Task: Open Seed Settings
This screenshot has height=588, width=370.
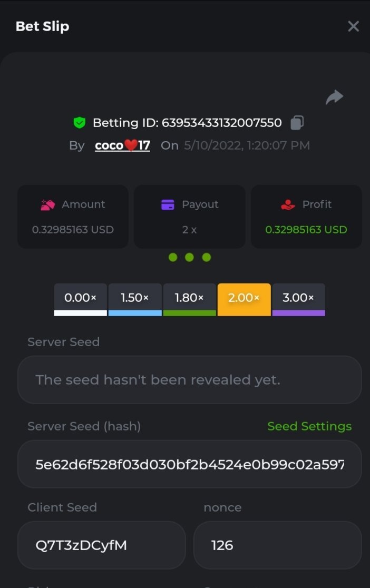Action: tap(309, 426)
